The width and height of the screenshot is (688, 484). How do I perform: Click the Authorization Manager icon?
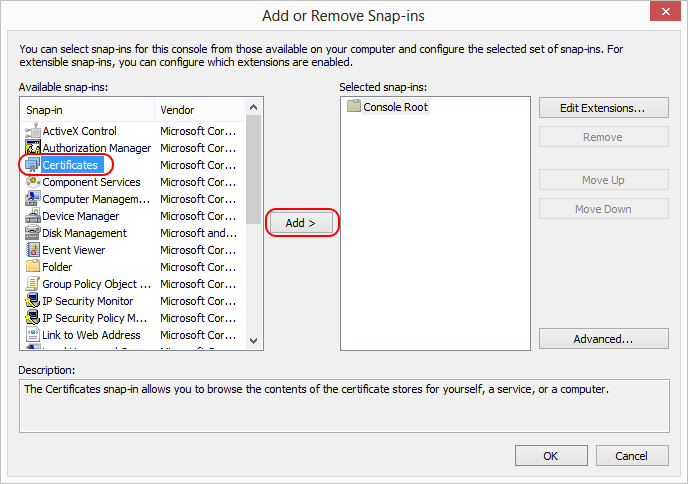(x=32, y=148)
